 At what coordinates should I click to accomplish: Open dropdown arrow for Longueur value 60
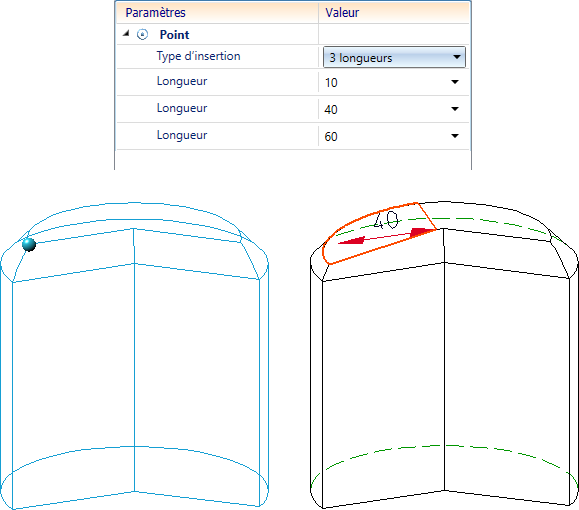click(455, 136)
